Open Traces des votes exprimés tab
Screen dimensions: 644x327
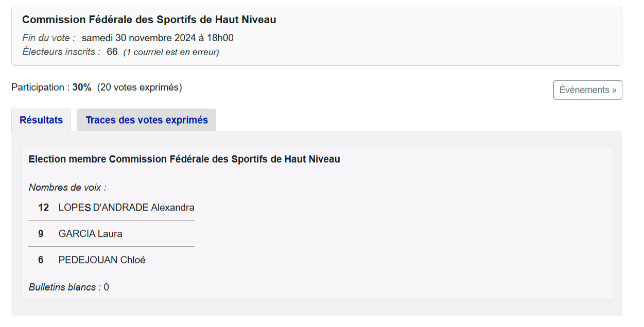click(x=147, y=120)
